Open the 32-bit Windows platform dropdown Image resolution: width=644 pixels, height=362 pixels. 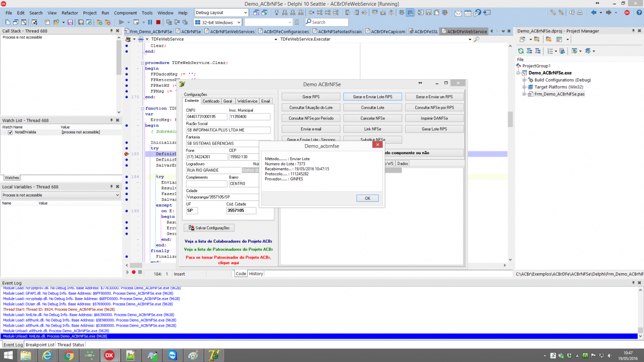(x=238, y=22)
